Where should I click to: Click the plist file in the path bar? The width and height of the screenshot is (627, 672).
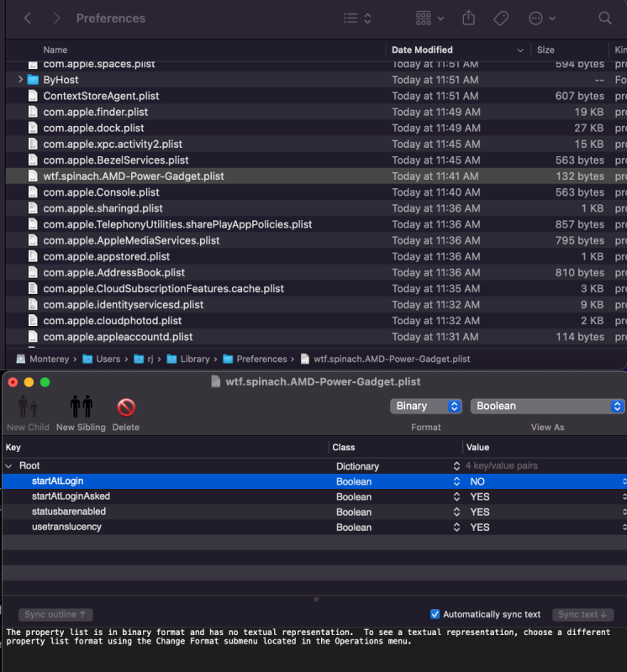tap(385, 360)
